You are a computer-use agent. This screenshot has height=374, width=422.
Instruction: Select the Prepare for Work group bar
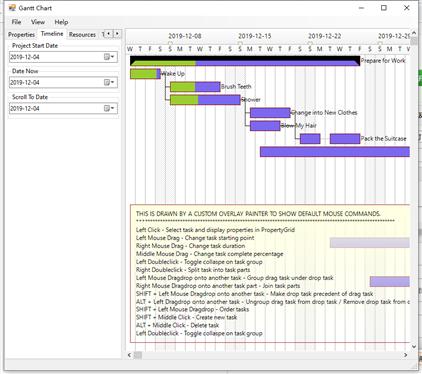[x=245, y=61]
